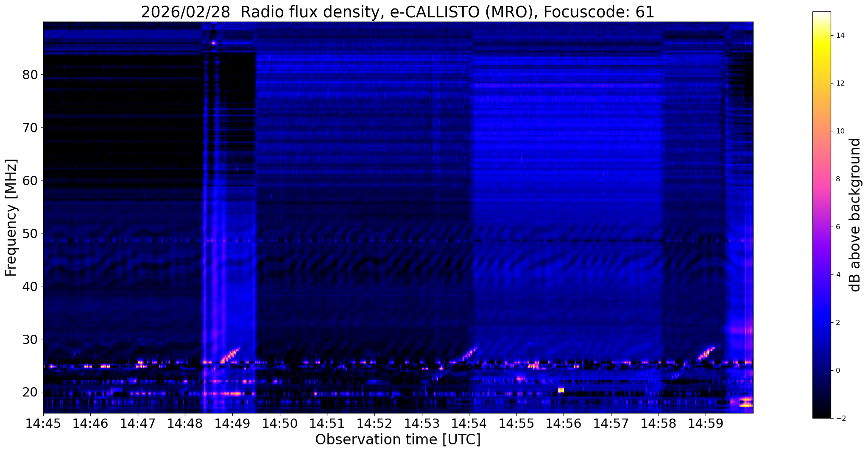Select the 14:50 time tick label
The height and width of the screenshot is (452, 868).
click(x=280, y=424)
